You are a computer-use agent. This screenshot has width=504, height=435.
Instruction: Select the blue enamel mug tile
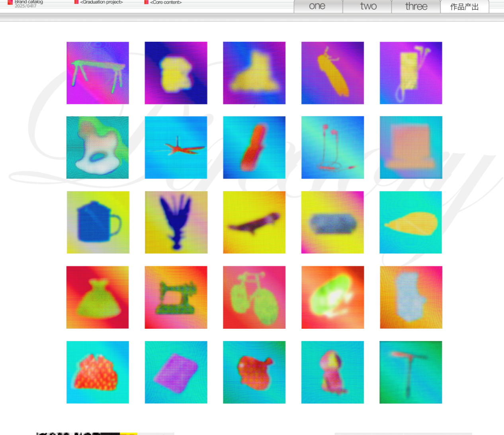98,222
